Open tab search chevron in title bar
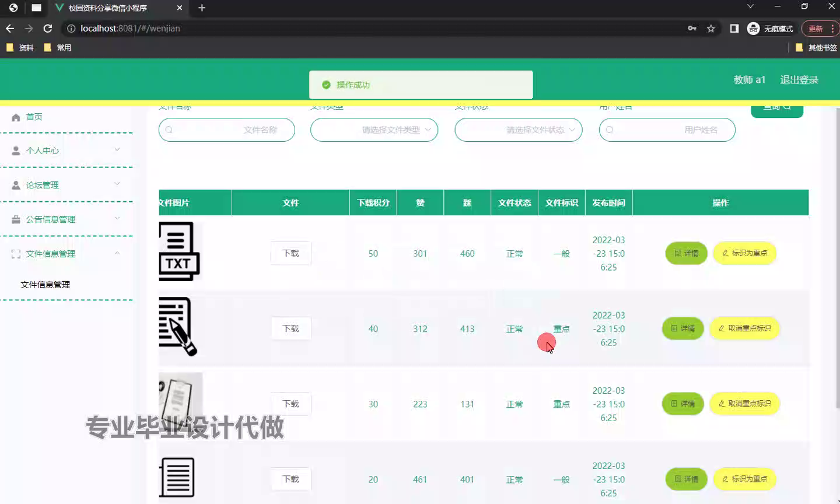The image size is (840, 504). (751, 6)
